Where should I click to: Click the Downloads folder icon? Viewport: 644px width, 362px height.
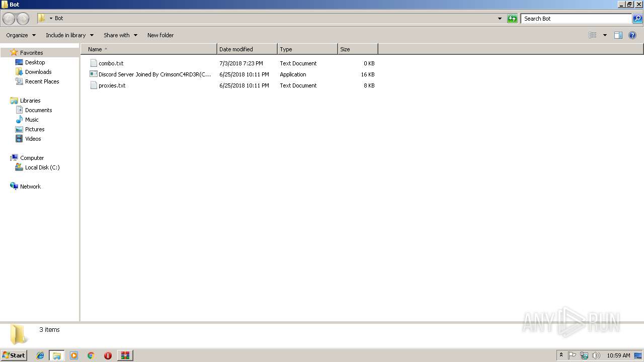tap(19, 72)
